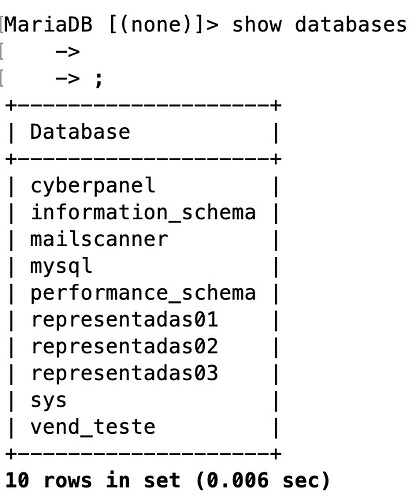The width and height of the screenshot is (416, 500).
Task: Click the table's top border line
Action: (x=143, y=106)
